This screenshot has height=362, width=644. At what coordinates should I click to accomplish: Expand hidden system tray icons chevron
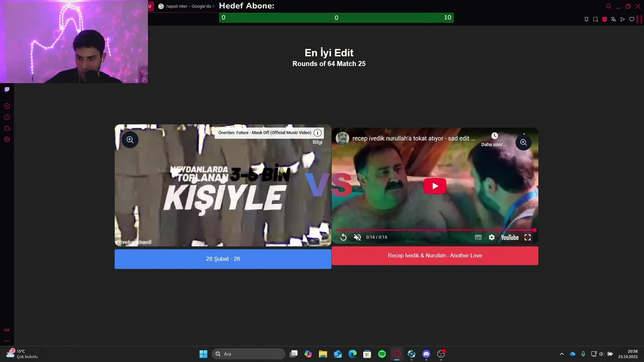click(561, 354)
